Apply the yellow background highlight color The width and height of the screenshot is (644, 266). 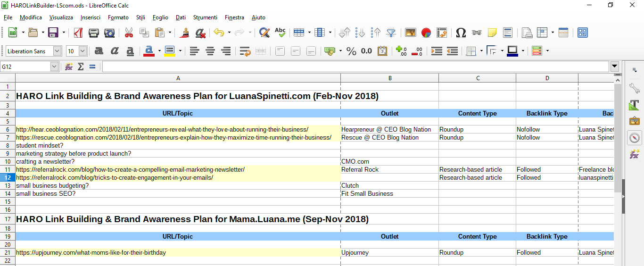170,51
